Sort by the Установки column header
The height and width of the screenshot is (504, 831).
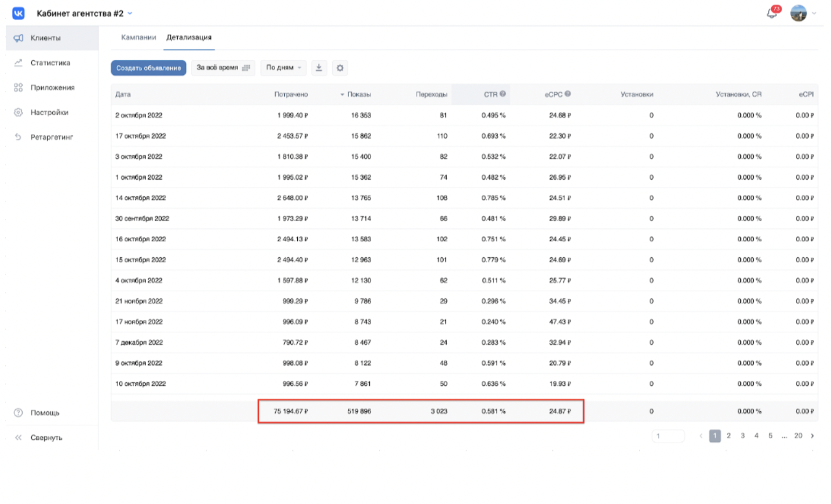[637, 94]
